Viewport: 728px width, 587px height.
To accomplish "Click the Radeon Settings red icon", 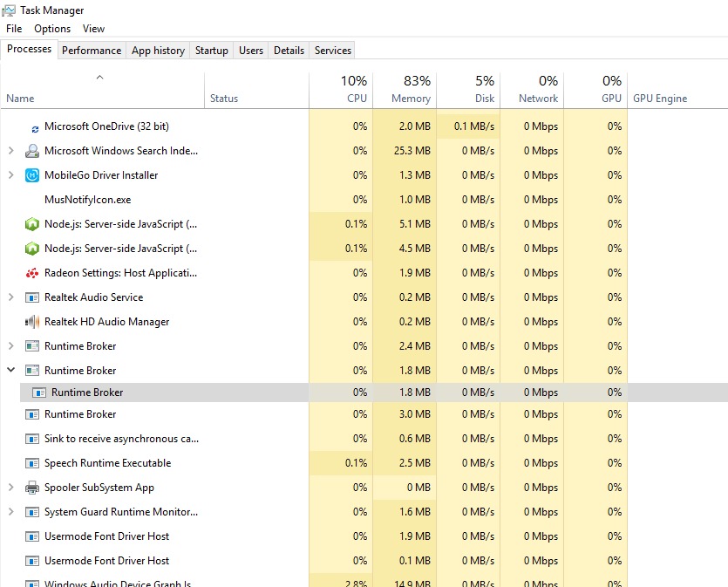I will tap(32, 273).
